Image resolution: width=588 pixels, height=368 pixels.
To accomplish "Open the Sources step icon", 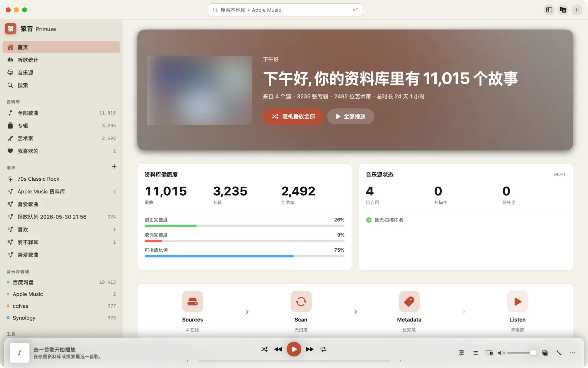I will [192, 301].
